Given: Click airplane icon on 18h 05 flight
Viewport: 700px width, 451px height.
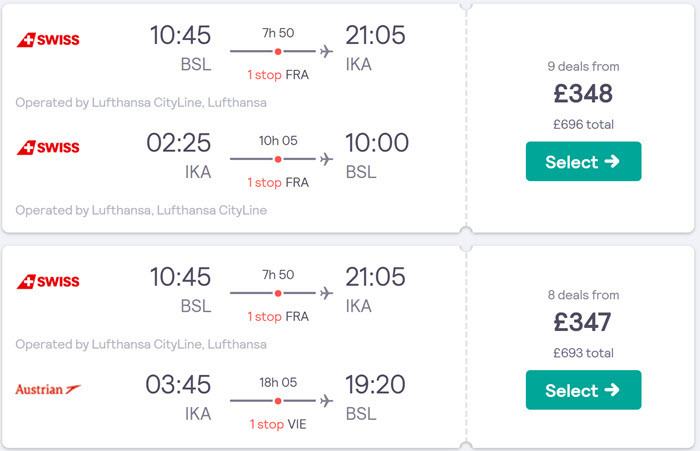Looking at the screenshot, I should coord(326,401).
